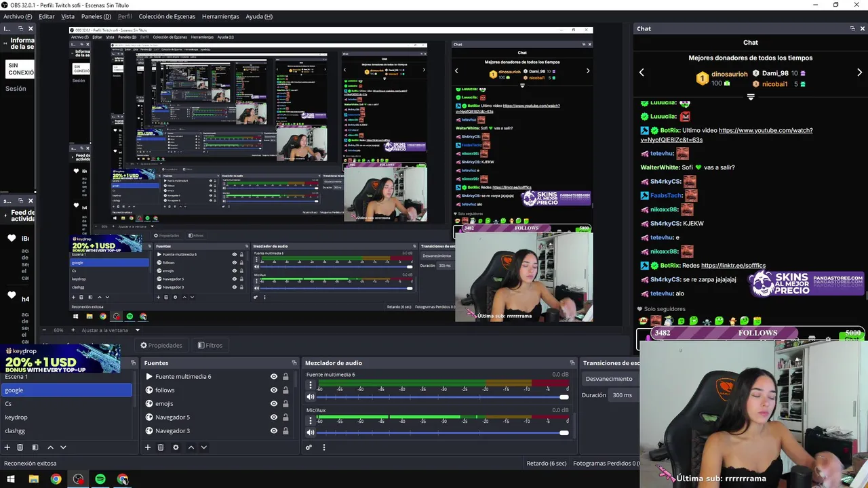Open Spotify from taskbar
The height and width of the screenshot is (488, 868).
pyautogui.click(x=100, y=479)
